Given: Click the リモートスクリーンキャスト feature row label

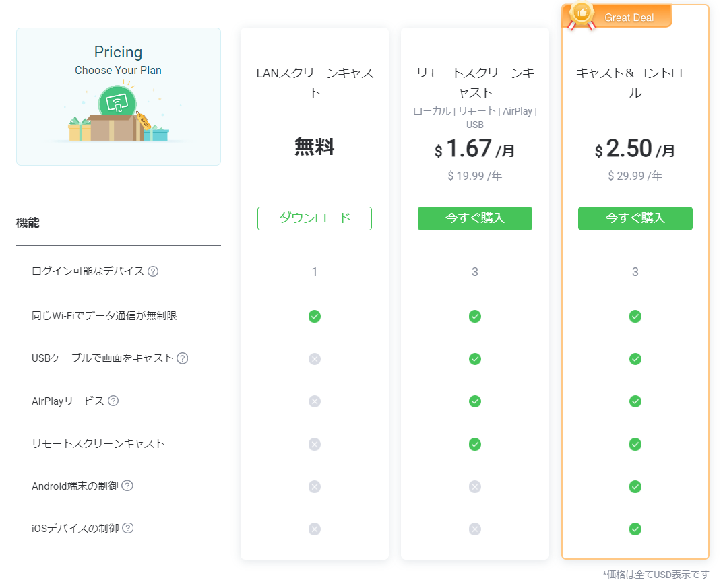Looking at the screenshot, I should (98, 443).
